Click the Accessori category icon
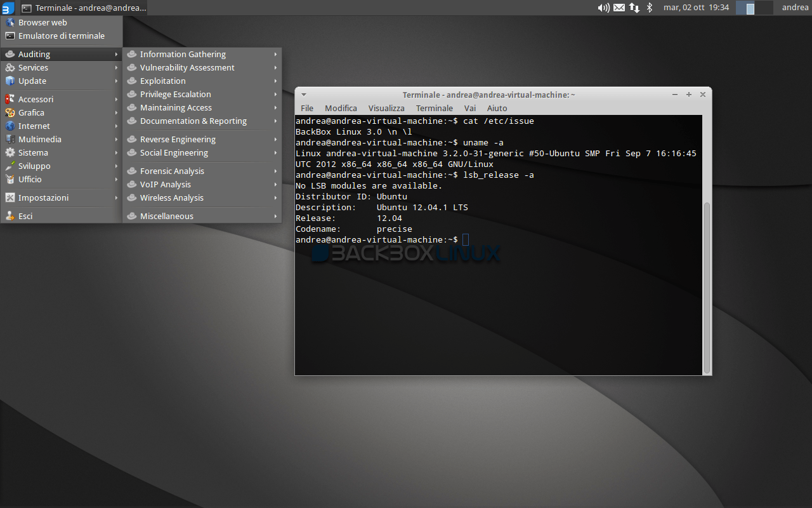Image resolution: width=812 pixels, height=508 pixels. point(10,99)
